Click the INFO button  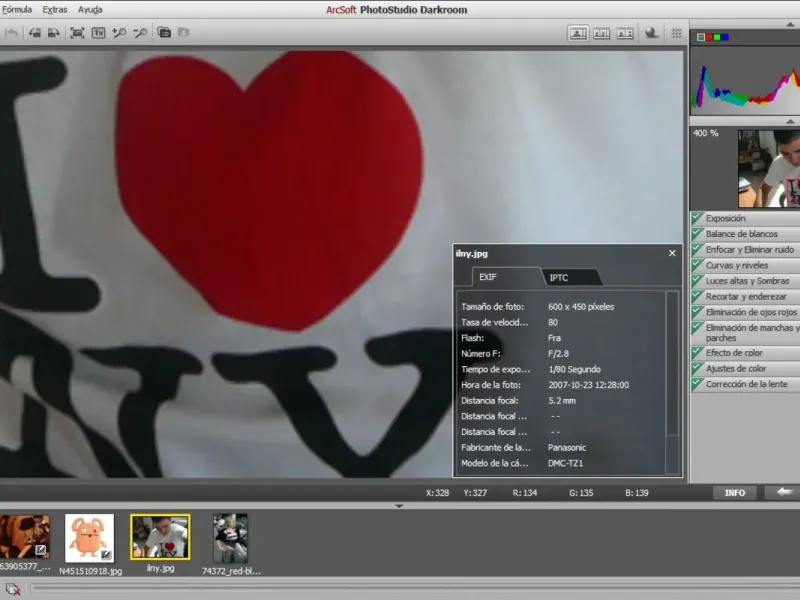click(735, 493)
